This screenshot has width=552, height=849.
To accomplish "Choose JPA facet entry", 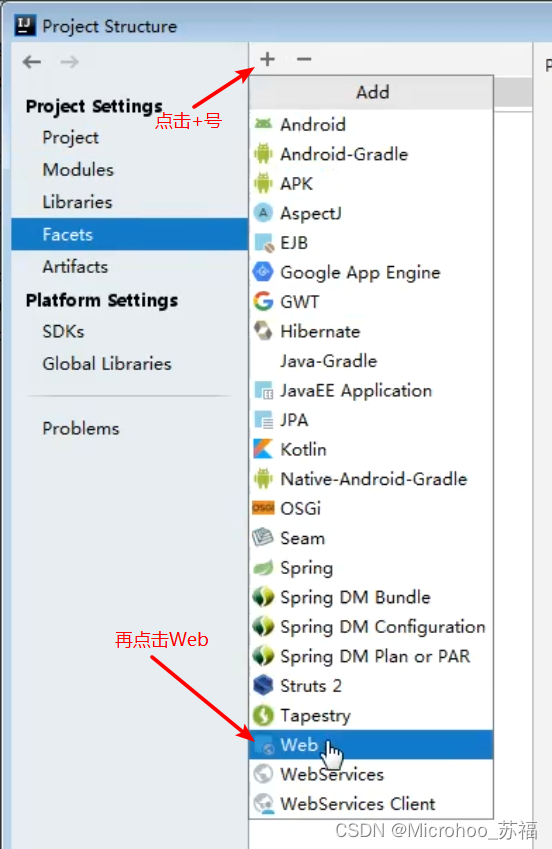I will coord(371,420).
